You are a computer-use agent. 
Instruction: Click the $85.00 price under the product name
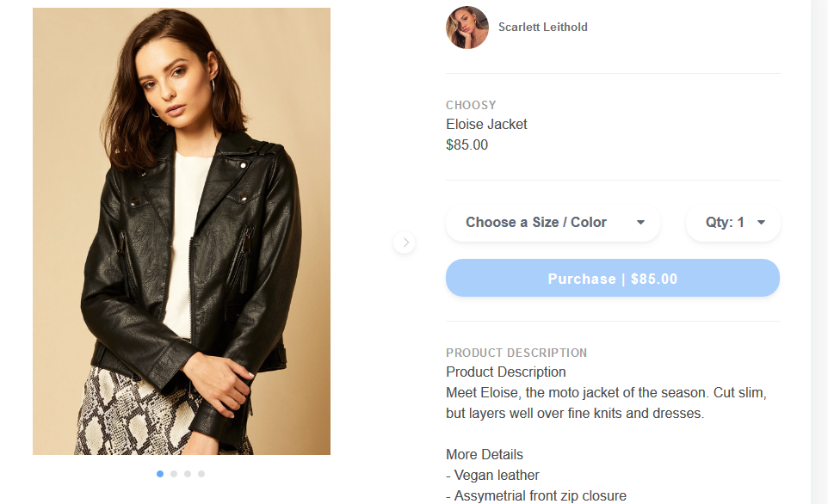467,144
